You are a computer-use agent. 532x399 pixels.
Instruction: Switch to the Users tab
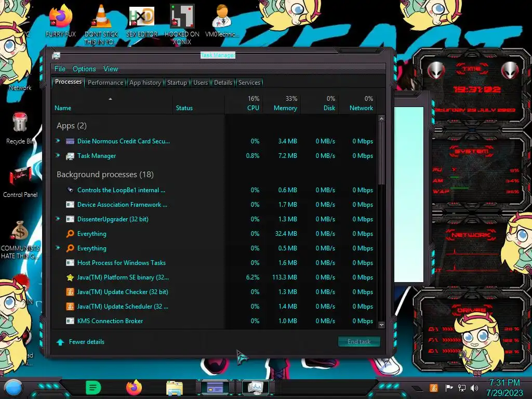[201, 83]
